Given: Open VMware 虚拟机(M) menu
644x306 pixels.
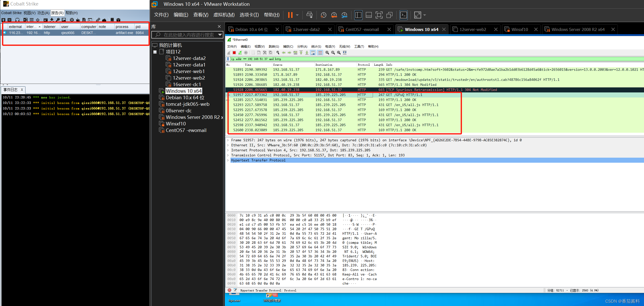Looking at the screenshot, I should pyautogui.click(x=224, y=15).
